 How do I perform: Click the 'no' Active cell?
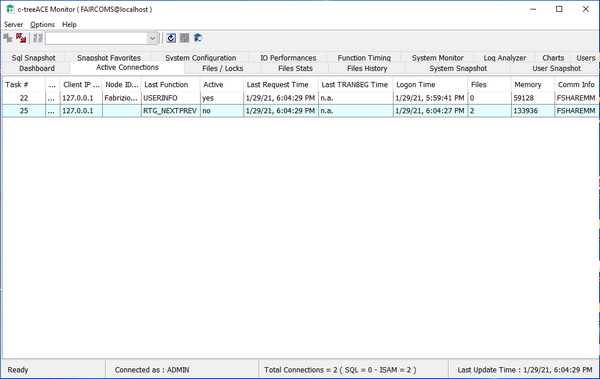[222, 111]
